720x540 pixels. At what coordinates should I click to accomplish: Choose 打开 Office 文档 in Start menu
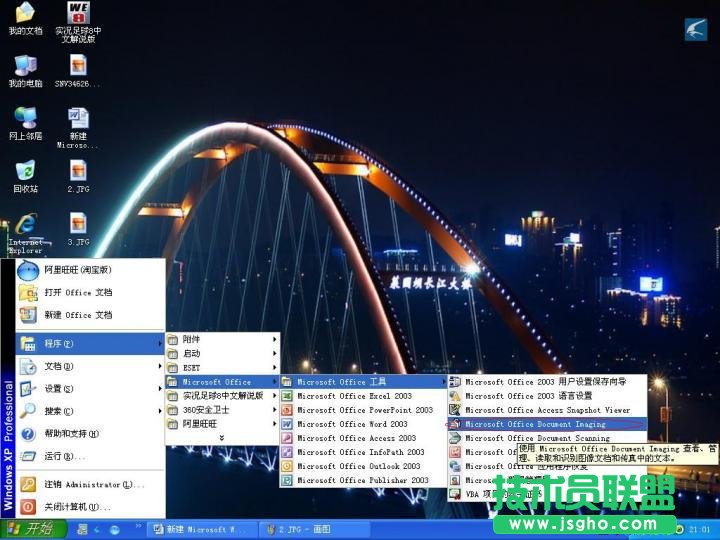(x=90, y=292)
